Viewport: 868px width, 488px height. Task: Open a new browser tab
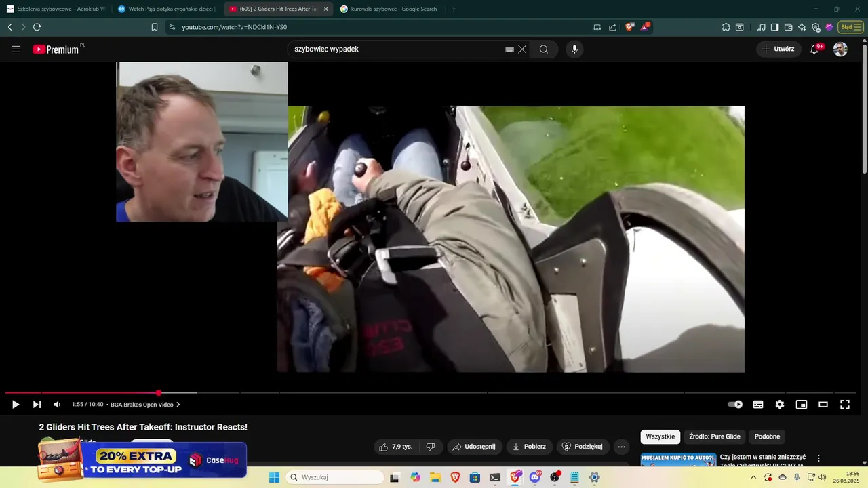pyautogui.click(x=454, y=9)
